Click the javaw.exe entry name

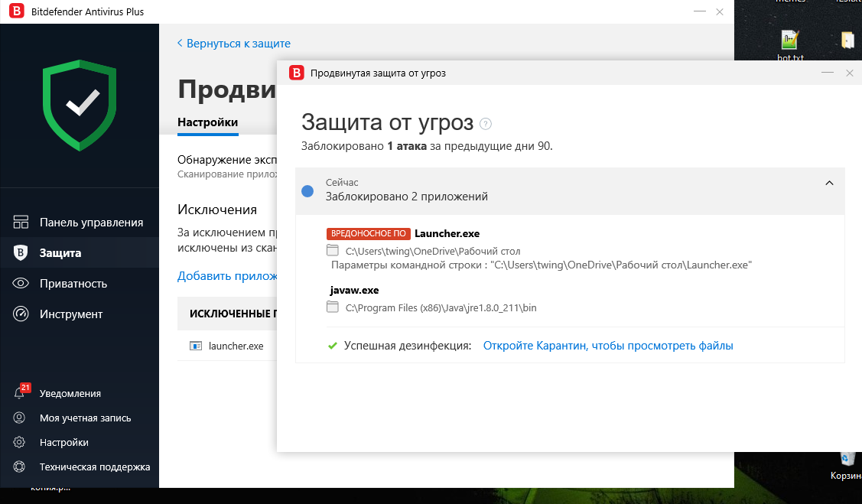coord(355,290)
